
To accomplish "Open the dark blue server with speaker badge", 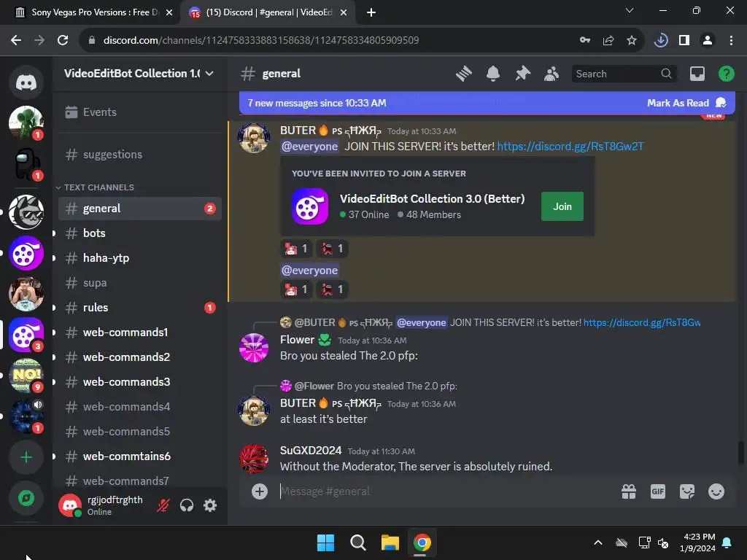I will (26, 416).
